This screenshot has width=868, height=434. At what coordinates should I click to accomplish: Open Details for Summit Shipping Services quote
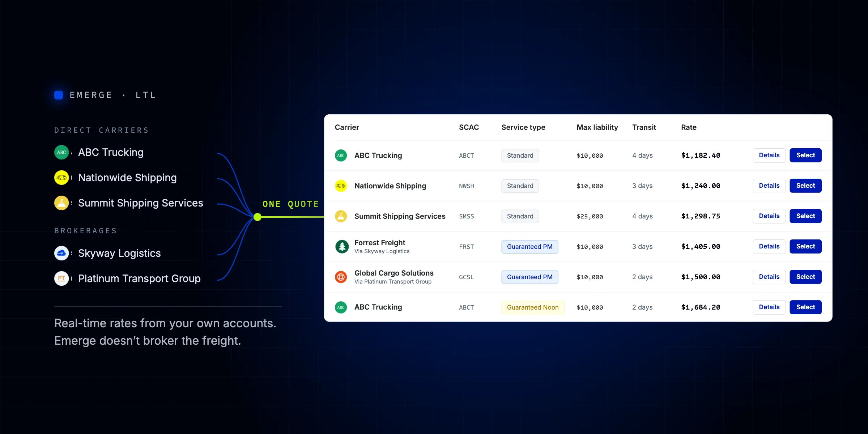click(769, 216)
